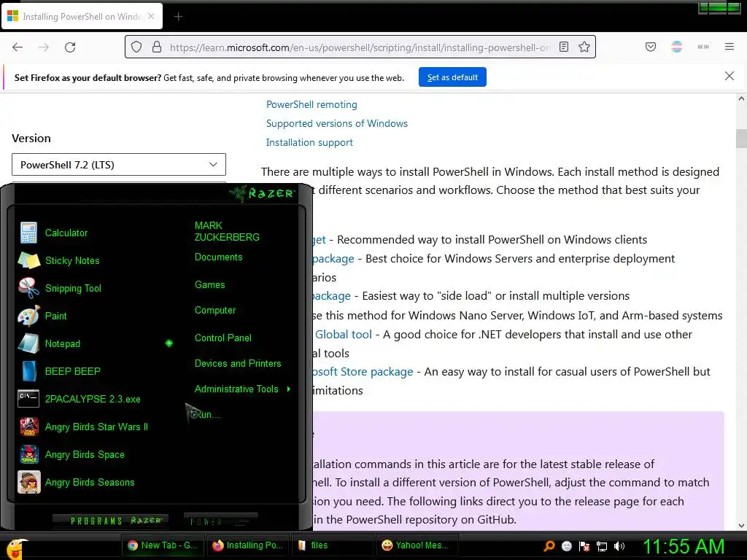Open files folder taskbar button
This screenshot has width=747, height=560.
[x=333, y=545]
